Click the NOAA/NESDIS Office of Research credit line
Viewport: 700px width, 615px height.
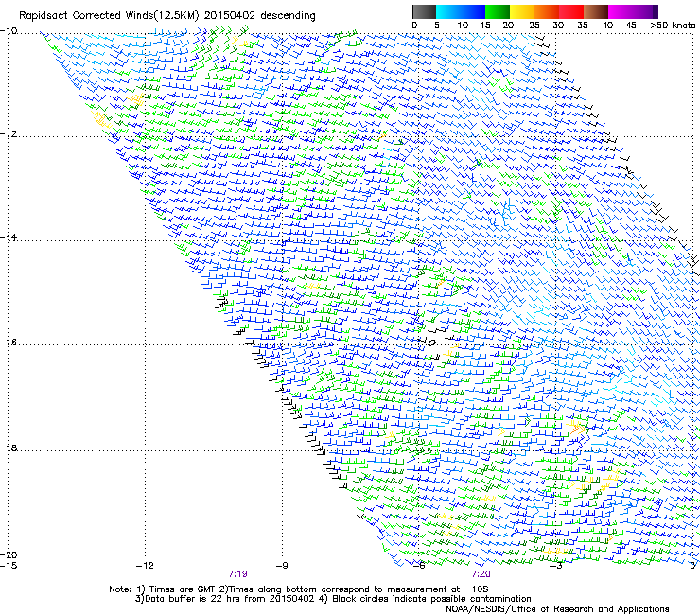pos(557,609)
